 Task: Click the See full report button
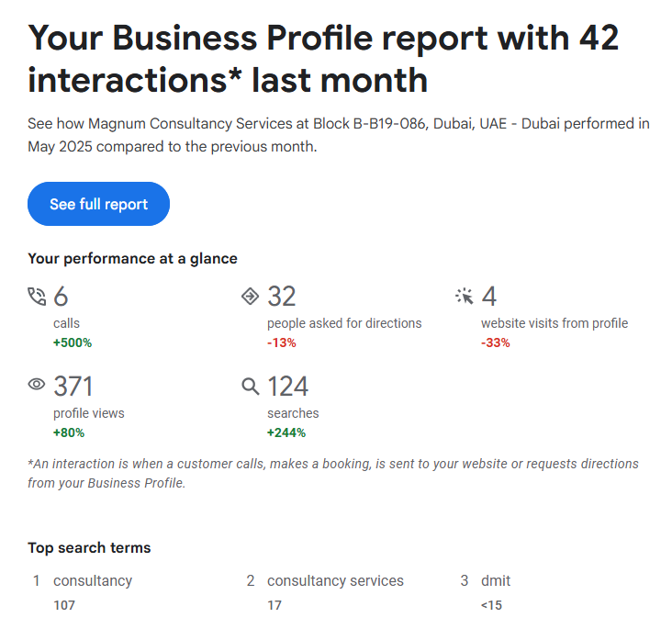(98, 204)
